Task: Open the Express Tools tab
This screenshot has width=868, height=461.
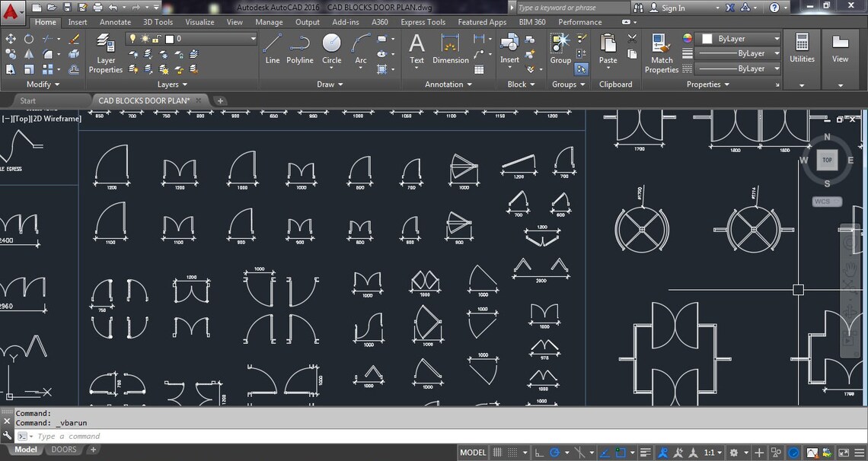Action: [x=423, y=22]
